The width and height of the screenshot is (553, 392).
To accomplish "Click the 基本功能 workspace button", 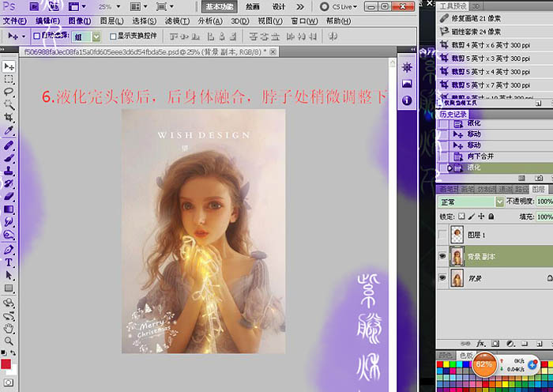I will (x=220, y=6).
